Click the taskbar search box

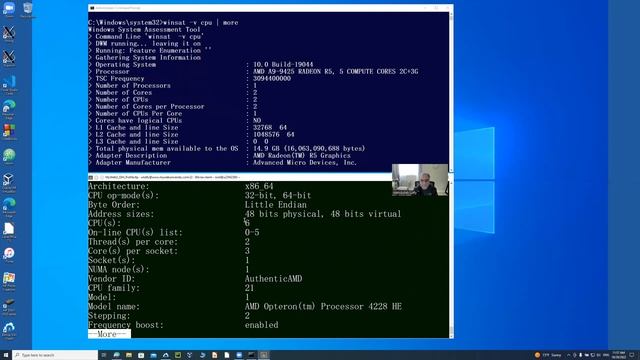point(55,355)
